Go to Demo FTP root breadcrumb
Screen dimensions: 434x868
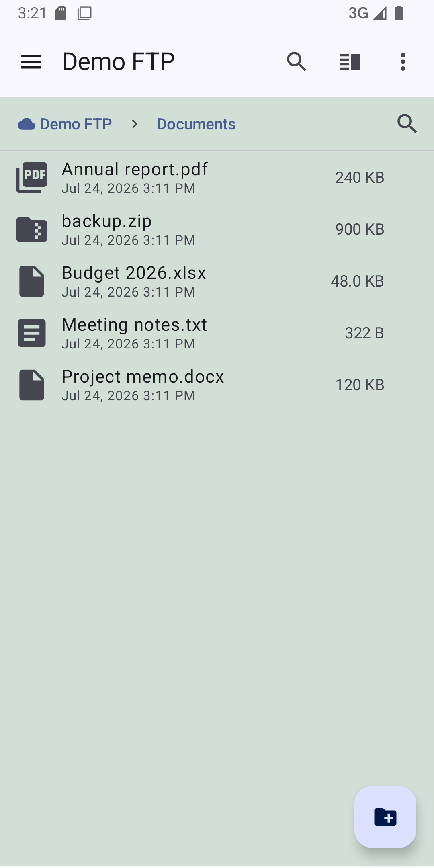[76, 124]
